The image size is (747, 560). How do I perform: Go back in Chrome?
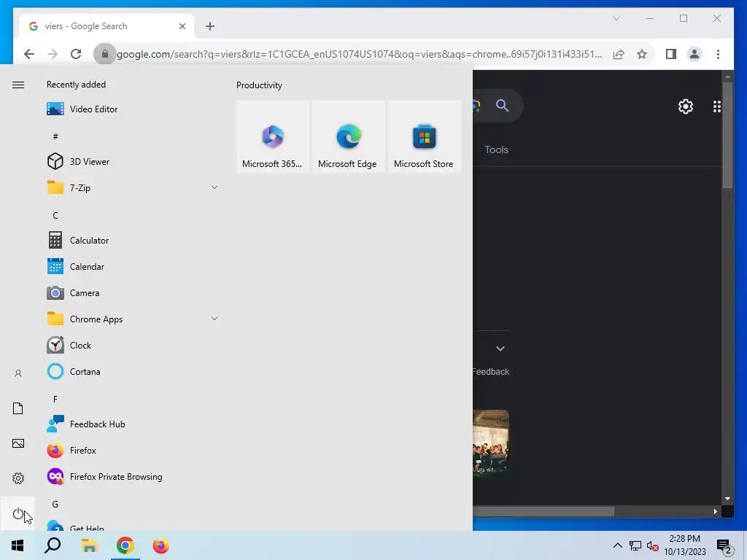point(29,54)
